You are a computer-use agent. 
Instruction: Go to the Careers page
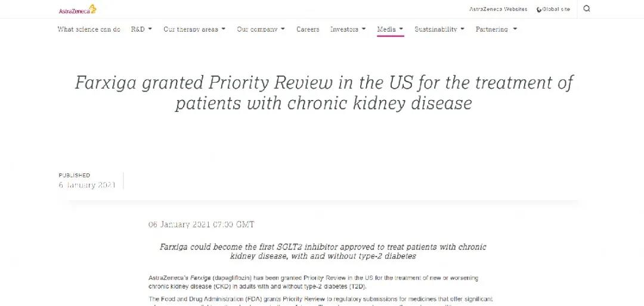point(308,29)
